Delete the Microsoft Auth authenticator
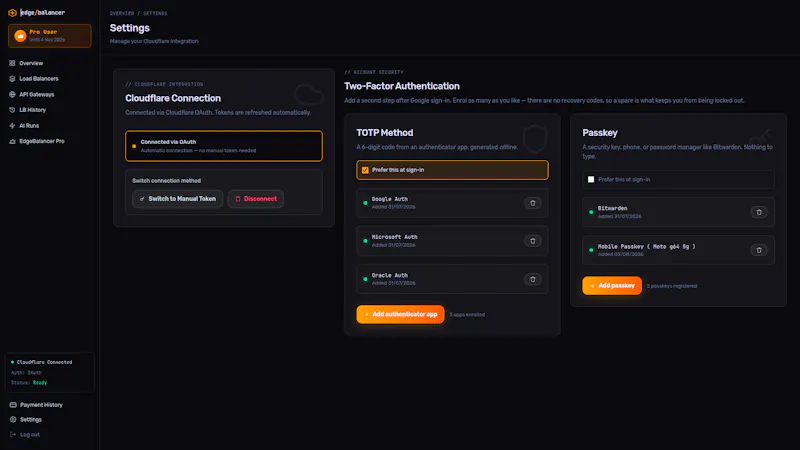 click(533, 241)
